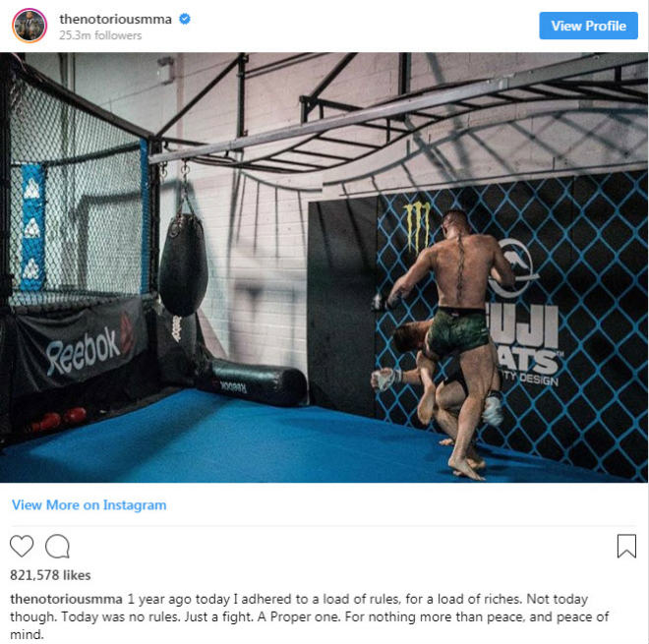
Task: Click the Reebok banner in photo
Action: (81, 345)
